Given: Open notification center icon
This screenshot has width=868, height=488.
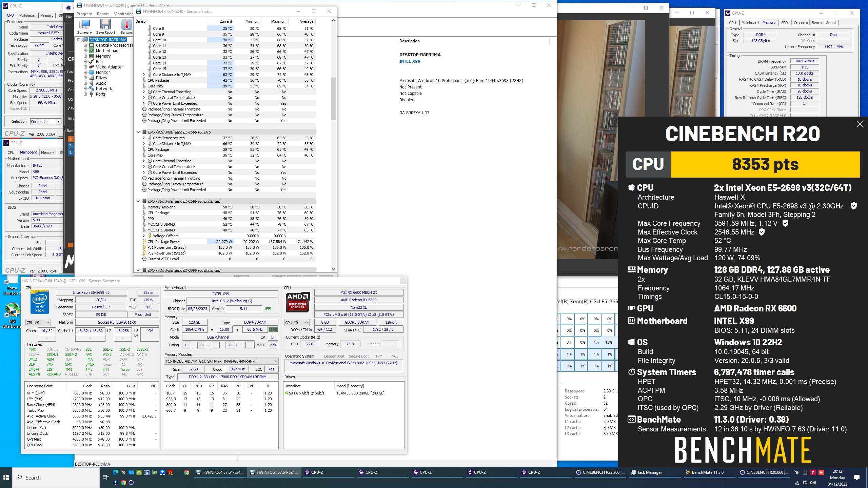Looking at the screenshot, I should point(857,477).
